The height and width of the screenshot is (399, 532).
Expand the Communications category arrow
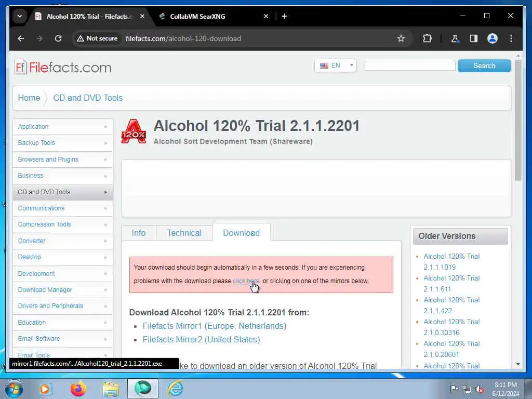pos(105,208)
